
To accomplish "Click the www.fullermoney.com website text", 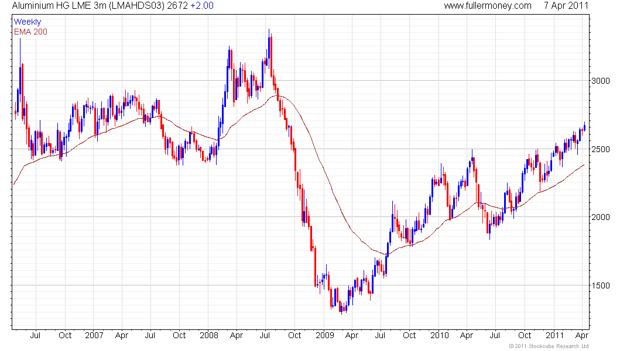I will pos(488,6).
